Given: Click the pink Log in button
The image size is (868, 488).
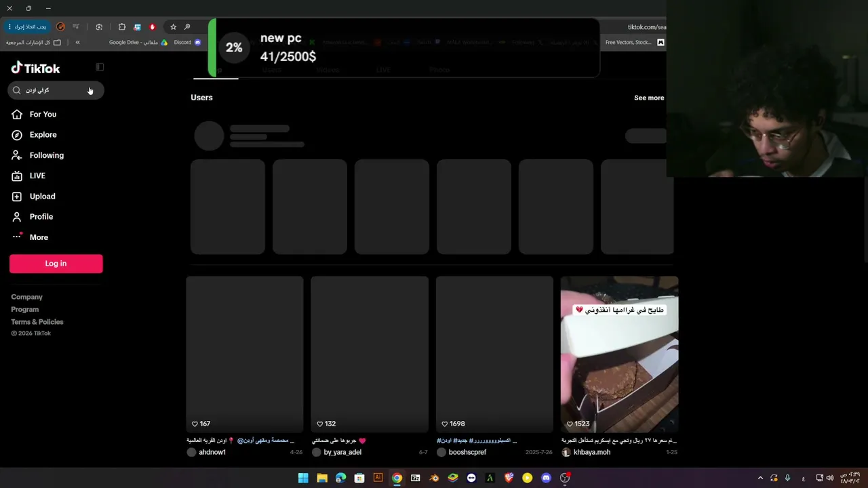Looking at the screenshot, I should click(x=56, y=264).
